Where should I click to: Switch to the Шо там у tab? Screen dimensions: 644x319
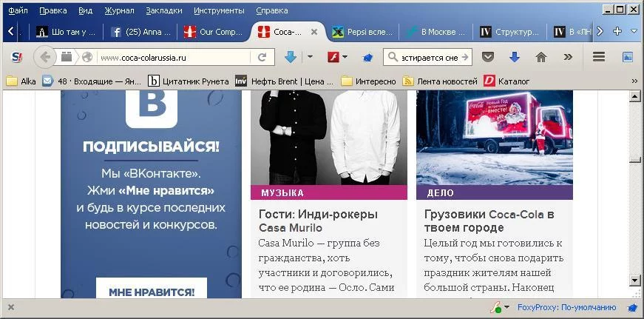click(x=66, y=32)
